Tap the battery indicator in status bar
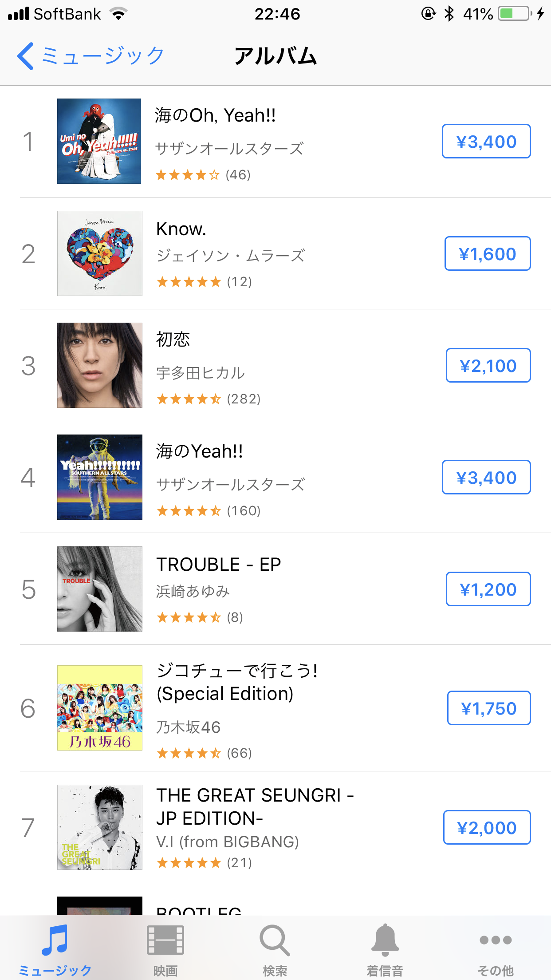551x980 pixels. (515, 14)
